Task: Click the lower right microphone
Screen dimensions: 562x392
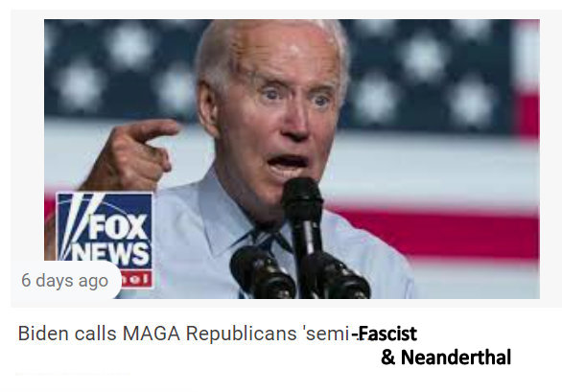Action: (337, 276)
